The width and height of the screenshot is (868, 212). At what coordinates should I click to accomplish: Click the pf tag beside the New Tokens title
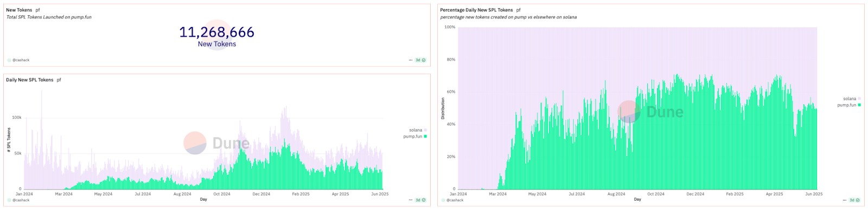click(x=37, y=10)
